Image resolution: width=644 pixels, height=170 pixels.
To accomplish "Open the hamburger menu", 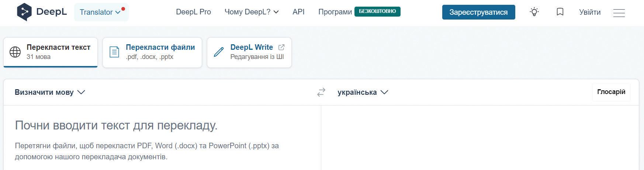I will click(619, 13).
